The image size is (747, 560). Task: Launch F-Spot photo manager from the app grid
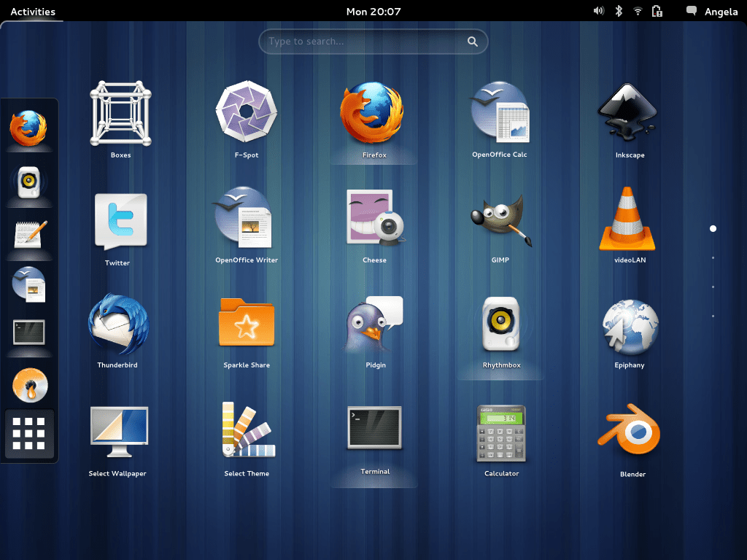[x=247, y=112]
